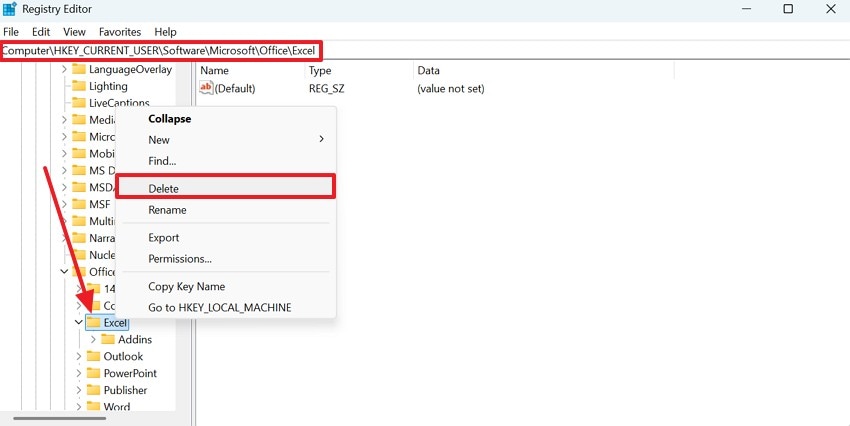Click the Word folder icon

[x=94, y=406]
